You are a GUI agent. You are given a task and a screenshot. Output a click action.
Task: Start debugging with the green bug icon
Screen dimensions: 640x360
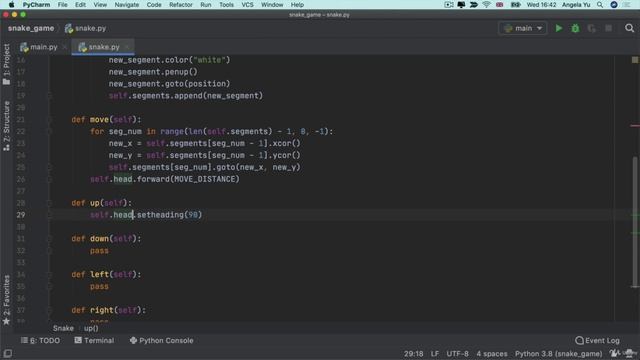pos(575,28)
